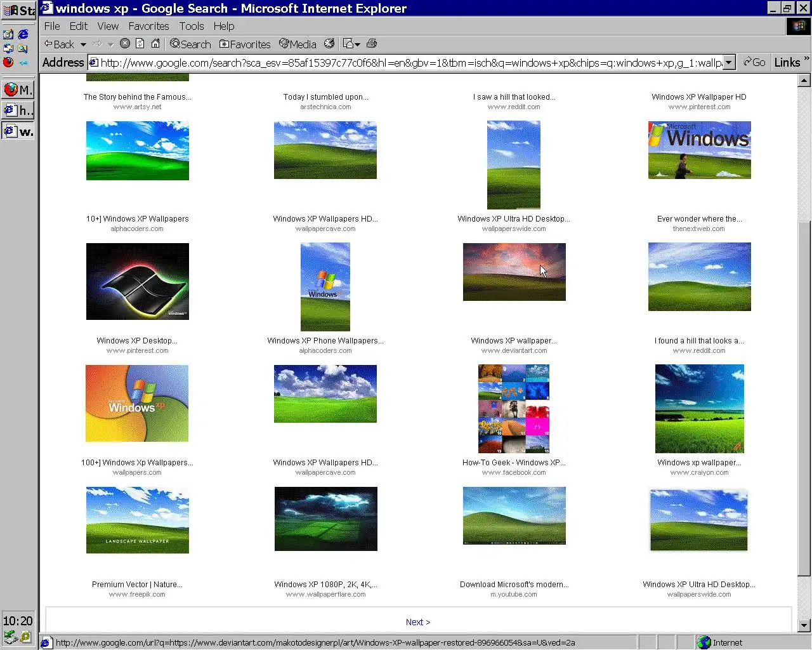The width and height of the screenshot is (812, 650).
Task: Click the Refresh page icon
Action: [x=140, y=43]
